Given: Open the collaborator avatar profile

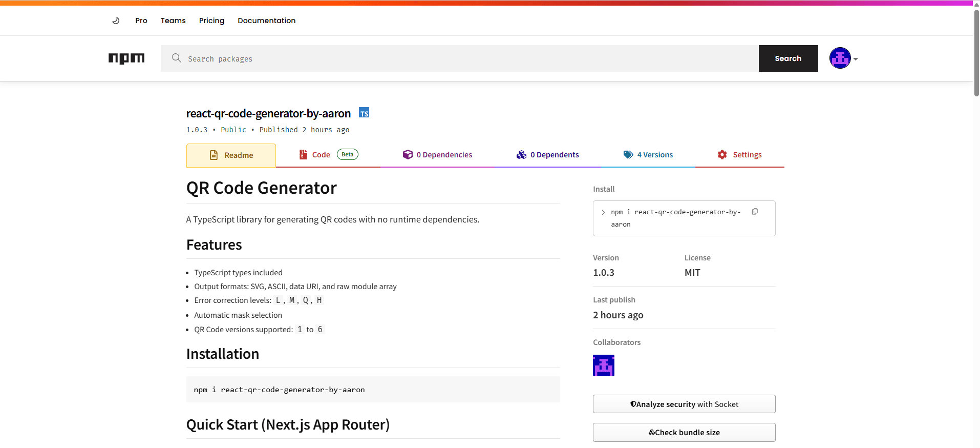Looking at the screenshot, I should (604, 365).
